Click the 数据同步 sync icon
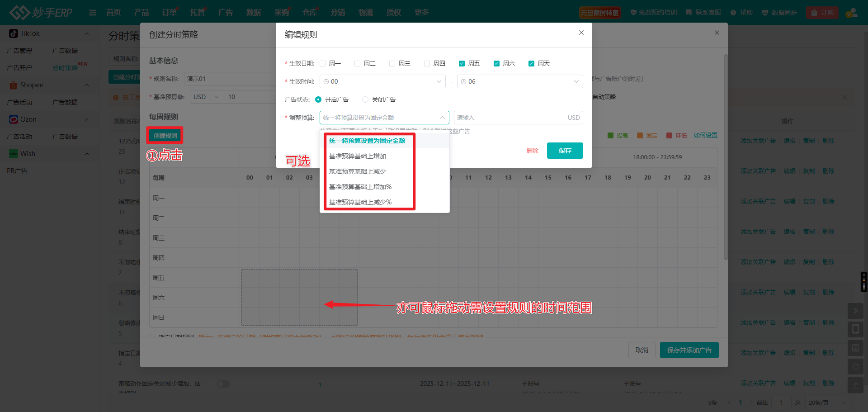This screenshot has width=868, height=412. pos(765,13)
